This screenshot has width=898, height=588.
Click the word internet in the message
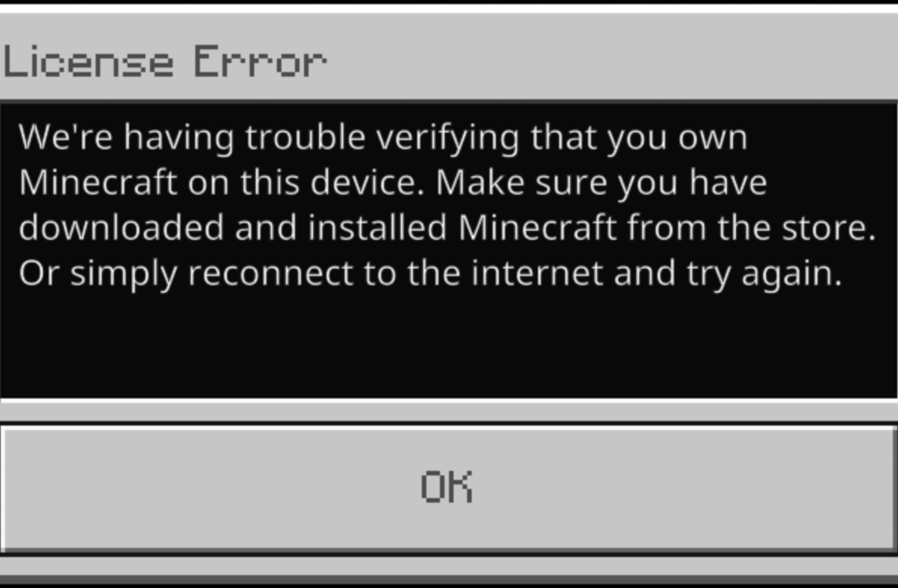click(537, 273)
